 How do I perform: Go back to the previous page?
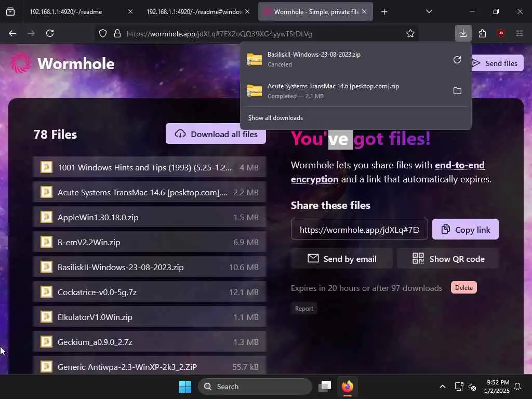tap(12, 33)
